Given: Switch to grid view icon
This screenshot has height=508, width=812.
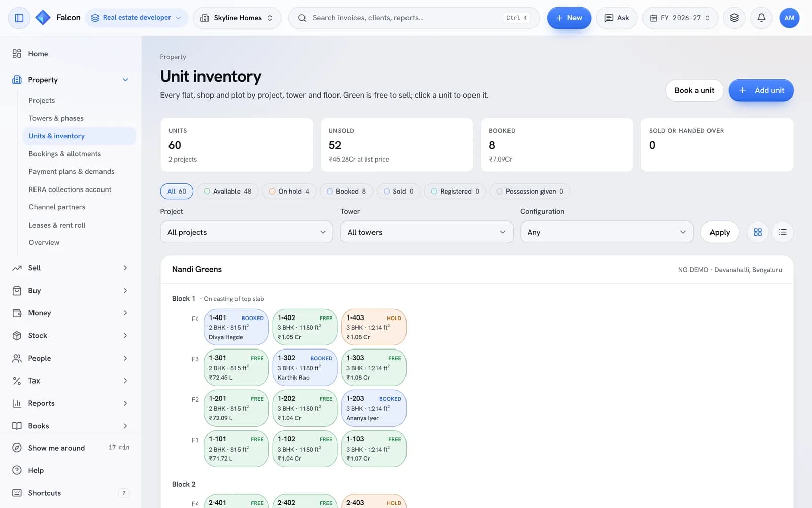Looking at the screenshot, I should point(758,232).
